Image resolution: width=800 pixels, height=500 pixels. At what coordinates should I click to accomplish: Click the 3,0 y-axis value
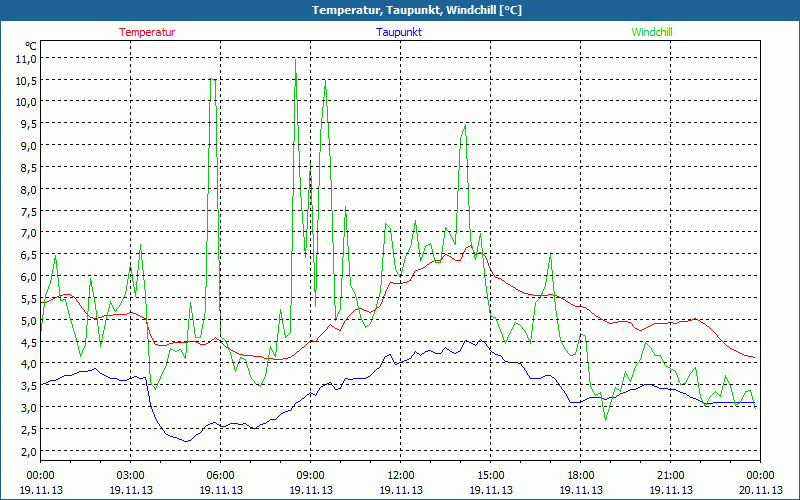(x=29, y=408)
